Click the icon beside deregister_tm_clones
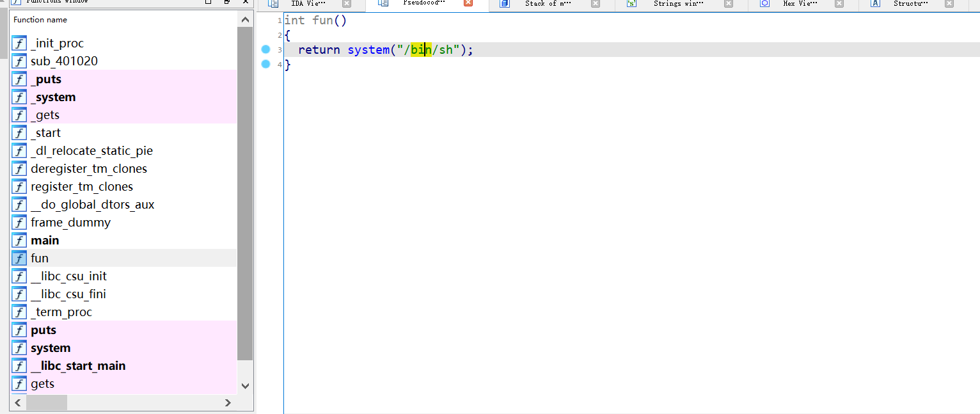 coord(20,168)
